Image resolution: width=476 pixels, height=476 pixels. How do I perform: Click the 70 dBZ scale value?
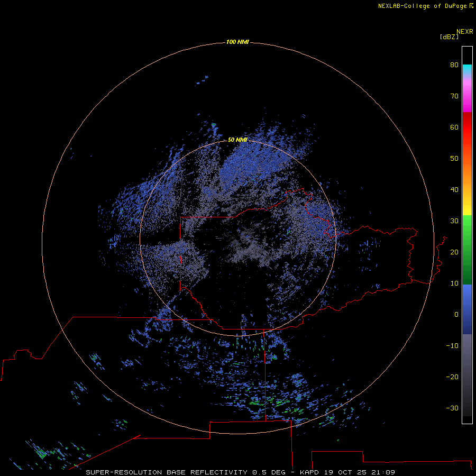click(454, 96)
